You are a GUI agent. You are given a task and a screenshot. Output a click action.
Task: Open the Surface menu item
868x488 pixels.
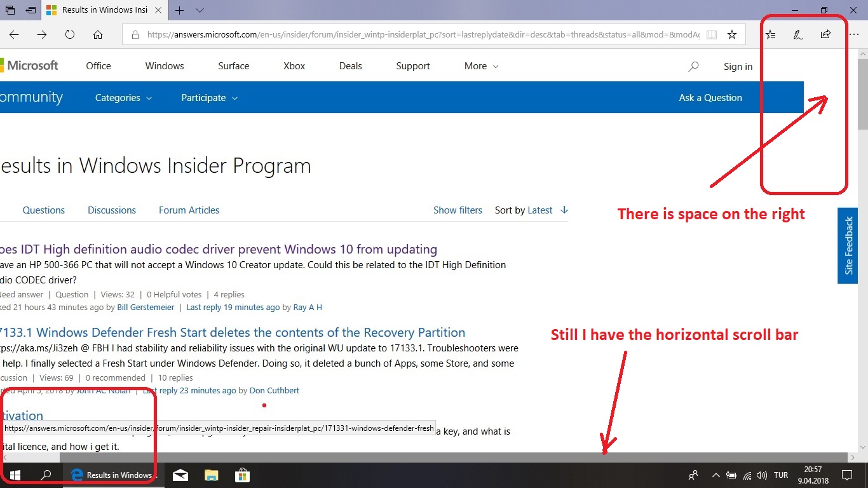tap(234, 66)
